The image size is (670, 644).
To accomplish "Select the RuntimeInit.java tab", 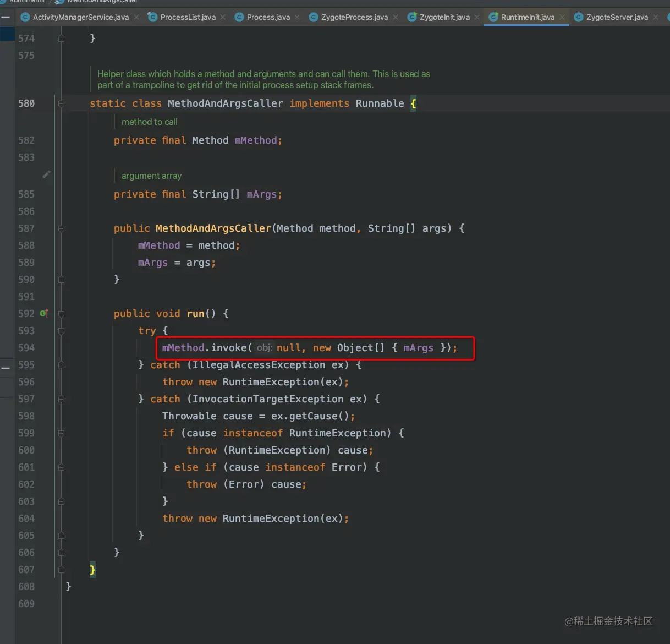I will (528, 17).
